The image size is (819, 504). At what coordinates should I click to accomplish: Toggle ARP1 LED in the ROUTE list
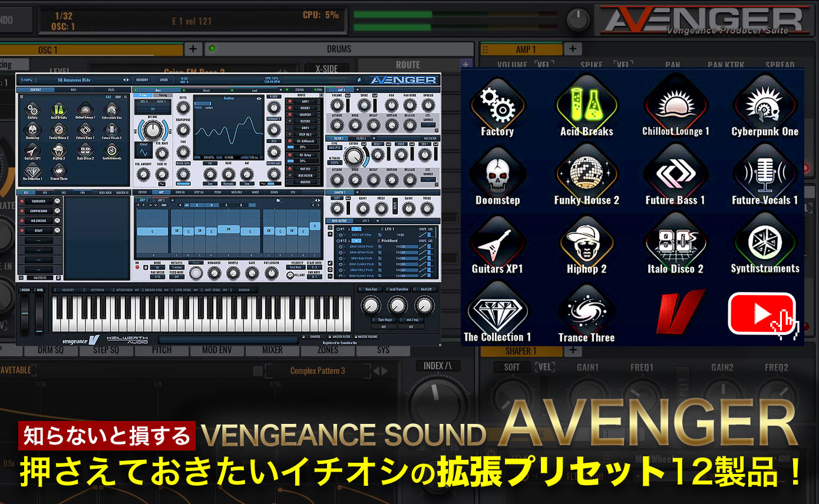290,101
